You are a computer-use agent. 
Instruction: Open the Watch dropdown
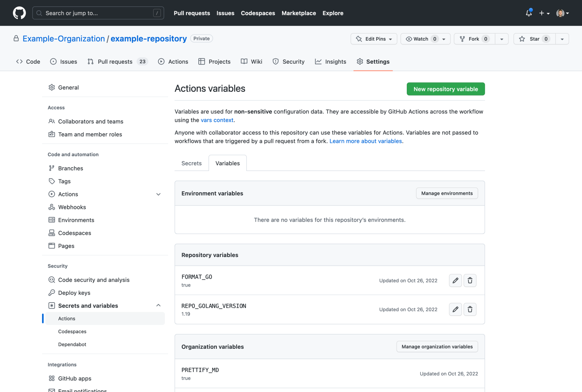pos(444,39)
